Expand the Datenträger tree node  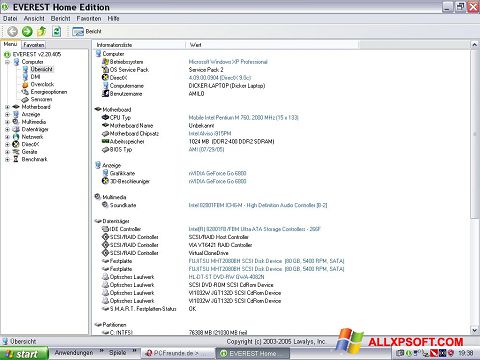[x=7, y=129]
